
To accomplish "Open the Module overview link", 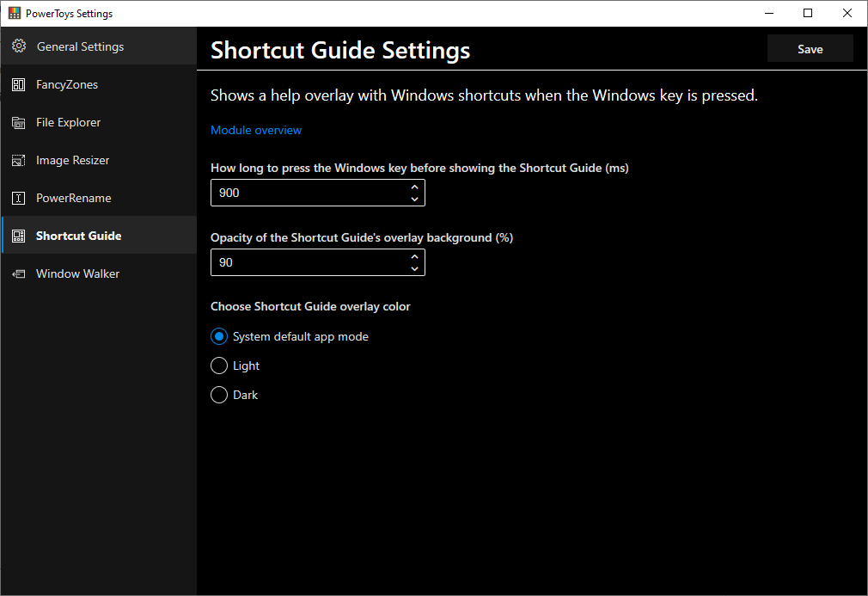I will pyautogui.click(x=256, y=130).
